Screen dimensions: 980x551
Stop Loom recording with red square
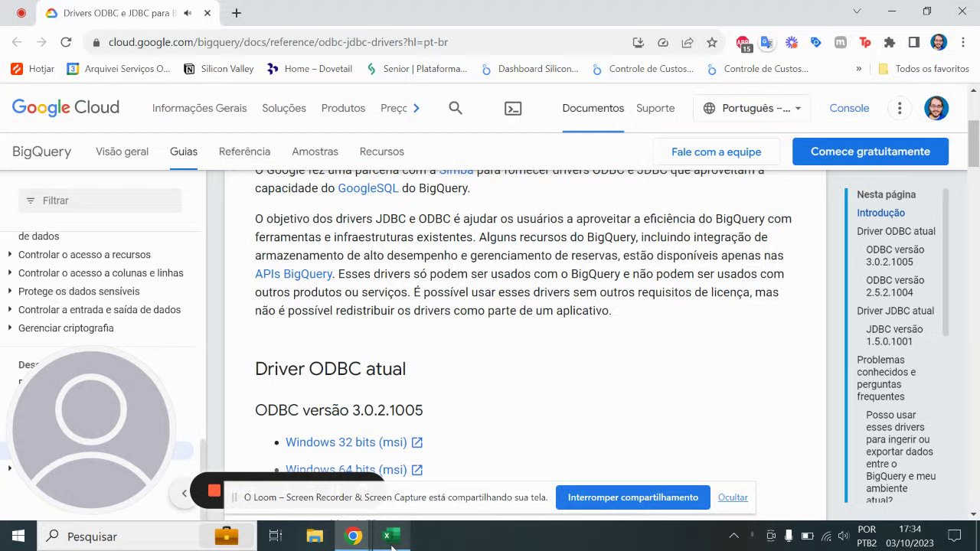point(214,491)
